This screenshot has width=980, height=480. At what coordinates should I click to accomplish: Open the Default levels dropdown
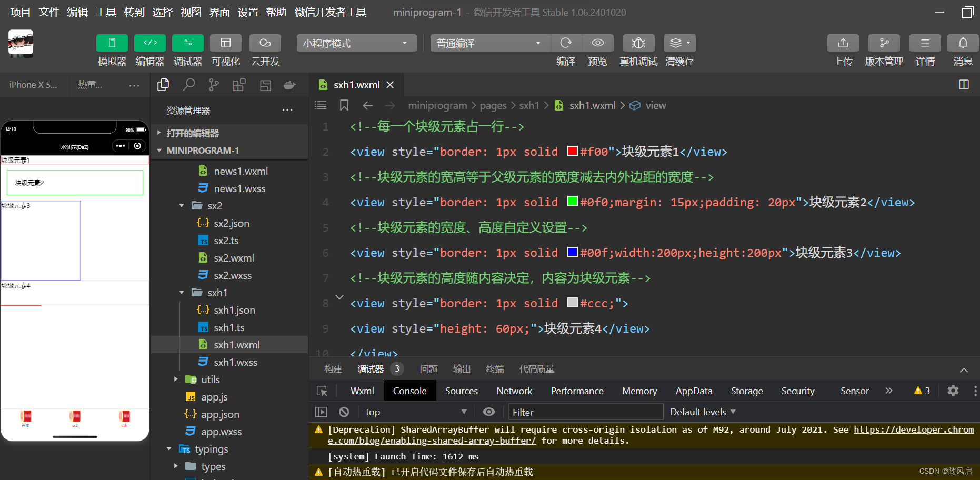[x=703, y=412]
